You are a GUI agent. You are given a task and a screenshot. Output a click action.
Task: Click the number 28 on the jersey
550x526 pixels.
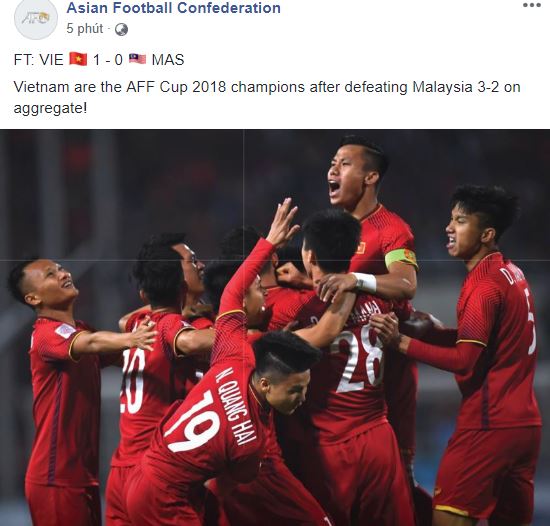click(x=360, y=361)
